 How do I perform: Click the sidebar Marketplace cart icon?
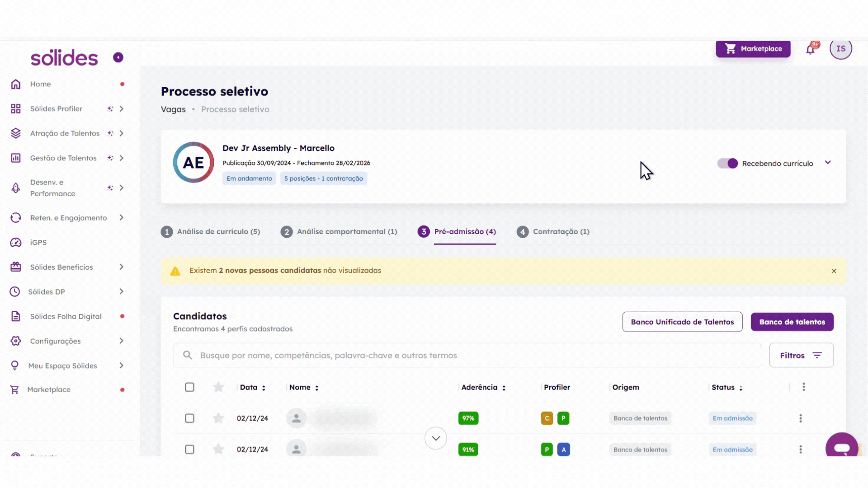click(14, 389)
